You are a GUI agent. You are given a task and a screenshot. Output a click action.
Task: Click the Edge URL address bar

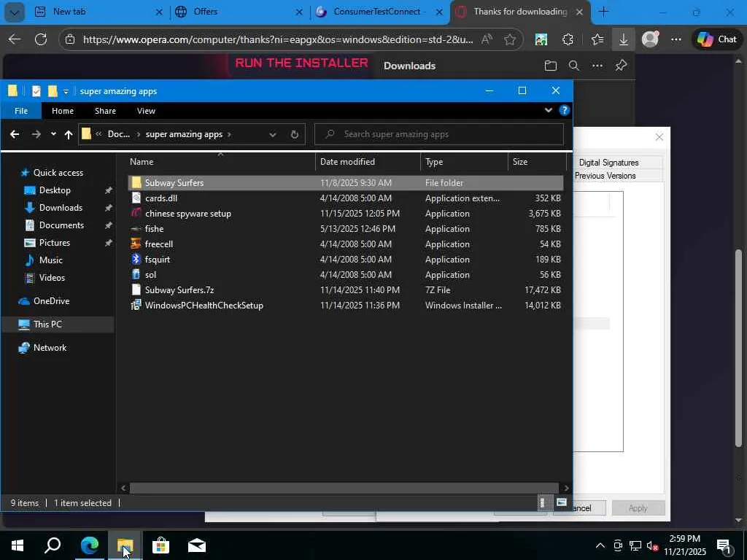click(278, 39)
